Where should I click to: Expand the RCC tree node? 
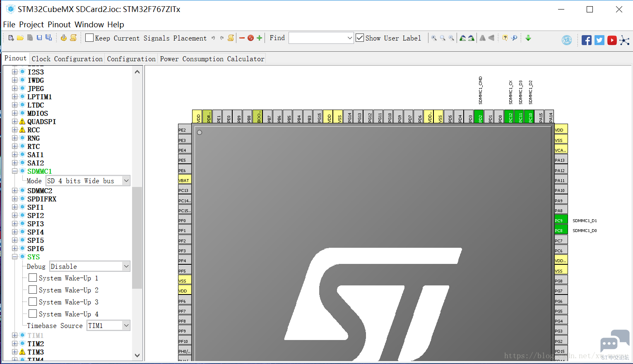point(15,130)
